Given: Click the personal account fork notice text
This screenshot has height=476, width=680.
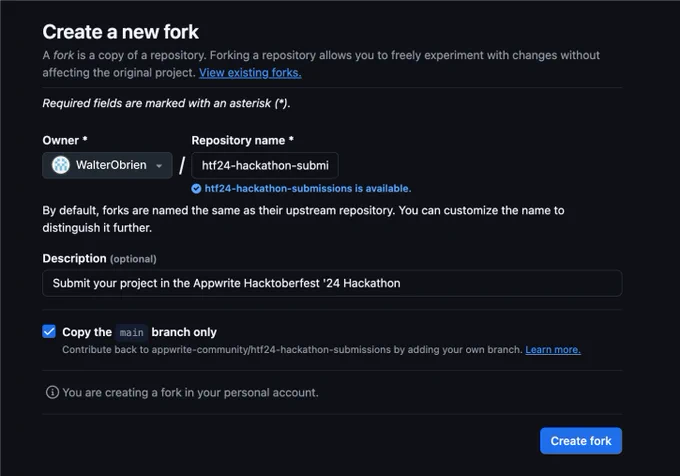Looking at the screenshot, I should point(190,392).
